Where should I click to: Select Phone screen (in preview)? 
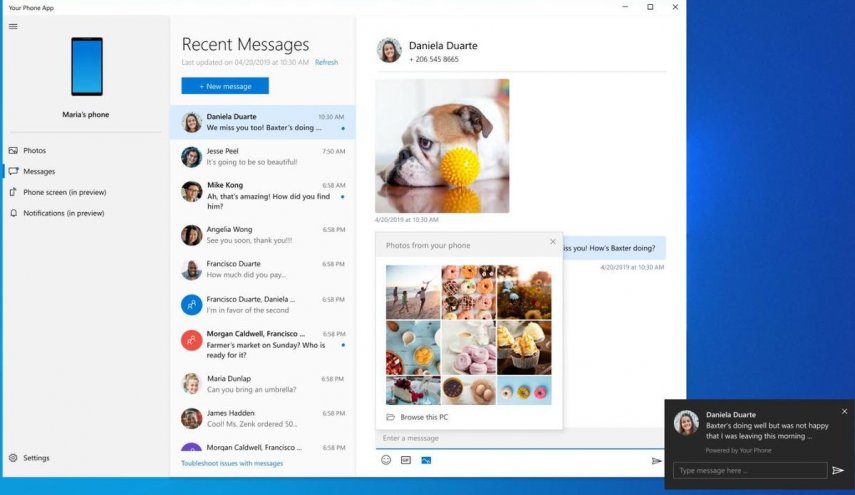(x=58, y=192)
